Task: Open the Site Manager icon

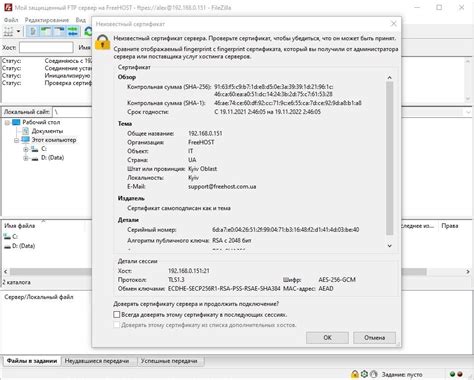Action: coord(8,32)
